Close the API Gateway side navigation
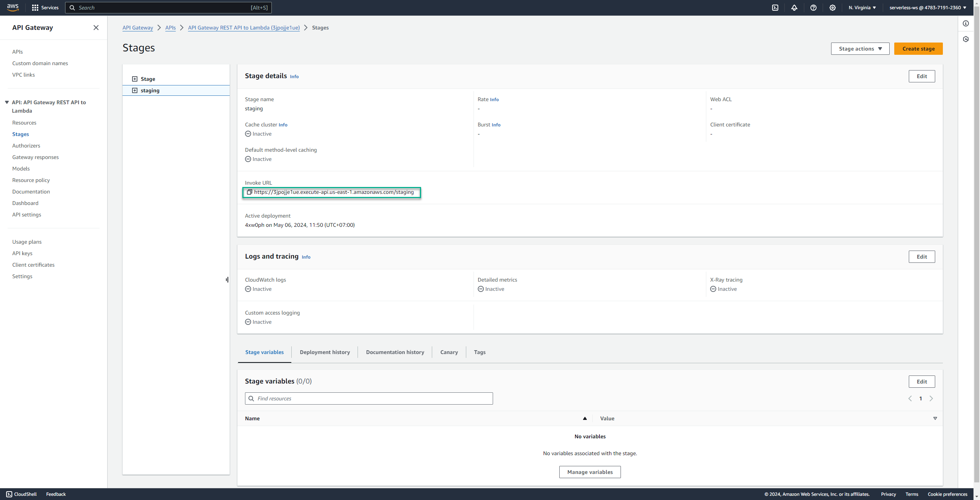 96,28
